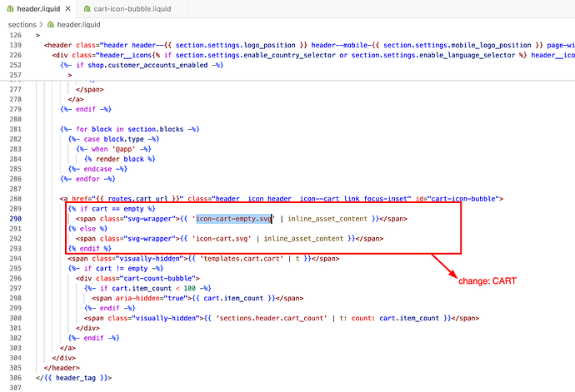Click the Shopify icon on header.liquid tab
The width and height of the screenshot is (575, 392).
pos(10,9)
